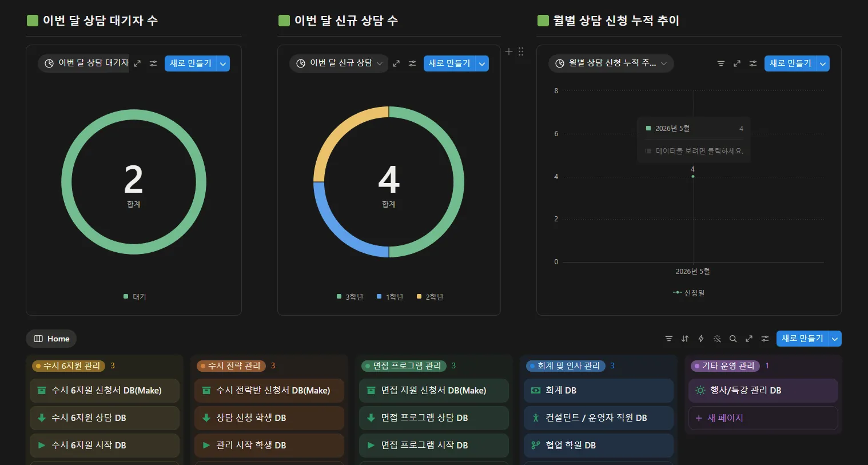The height and width of the screenshot is (465, 868).
Task: Open 상담 신청 학생 DB card
Action: (269, 418)
